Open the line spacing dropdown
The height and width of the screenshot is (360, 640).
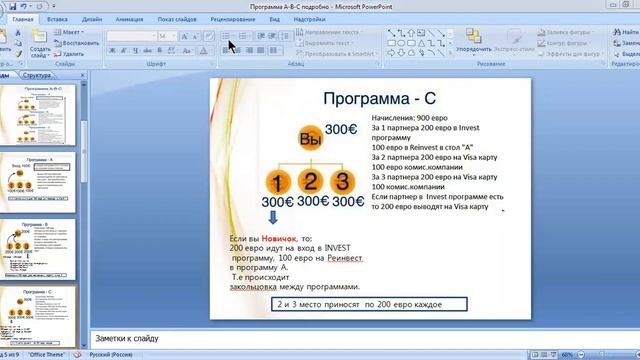point(286,36)
